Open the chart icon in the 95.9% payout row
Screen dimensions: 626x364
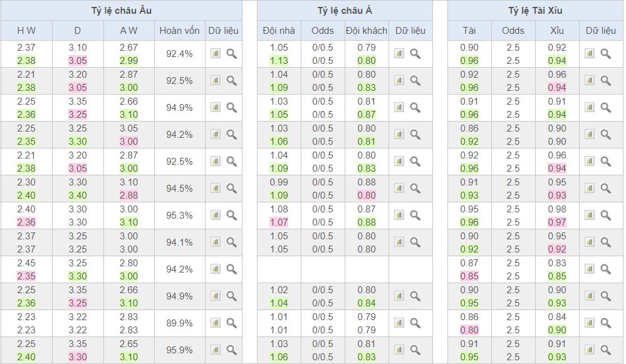point(216,350)
